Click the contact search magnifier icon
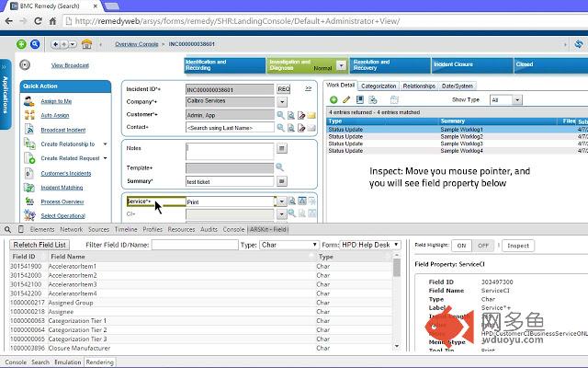Viewport: 588px width, 368px height. click(x=280, y=128)
